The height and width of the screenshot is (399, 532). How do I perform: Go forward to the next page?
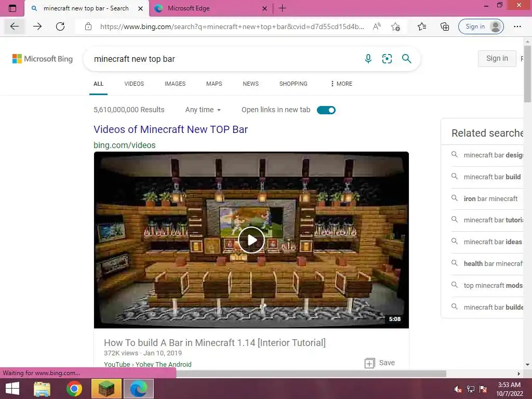coord(37,26)
